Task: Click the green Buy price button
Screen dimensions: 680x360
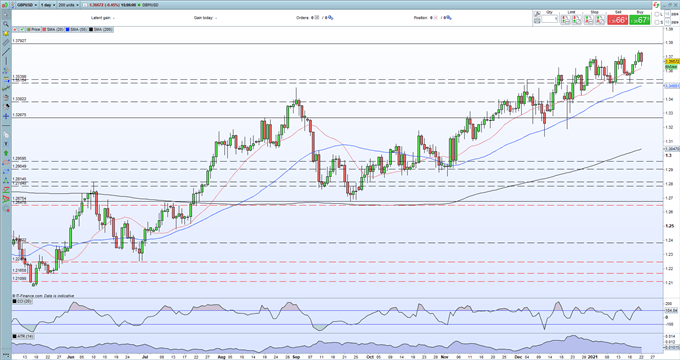Action: (x=640, y=20)
